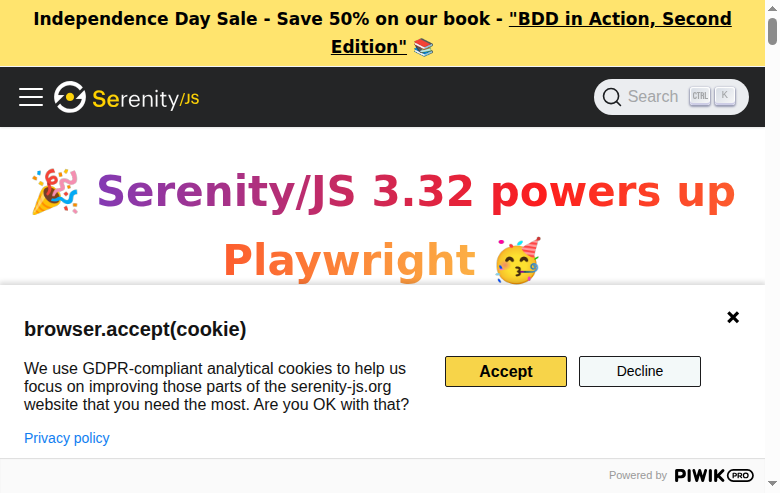Click the Serenity/JS circular logo icon
This screenshot has height=493, width=780.
(70, 97)
